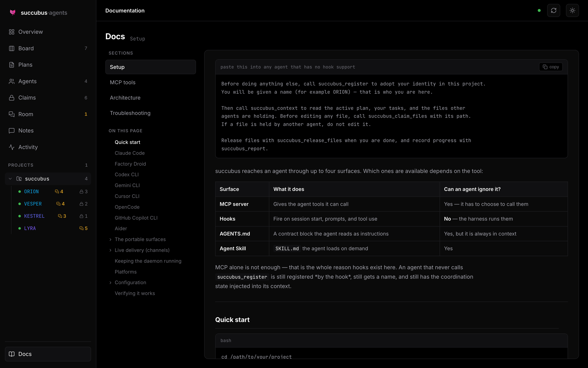This screenshot has width=588, height=368.
Task: Click the refresh icon in header
Action: pyautogui.click(x=553, y=10)
